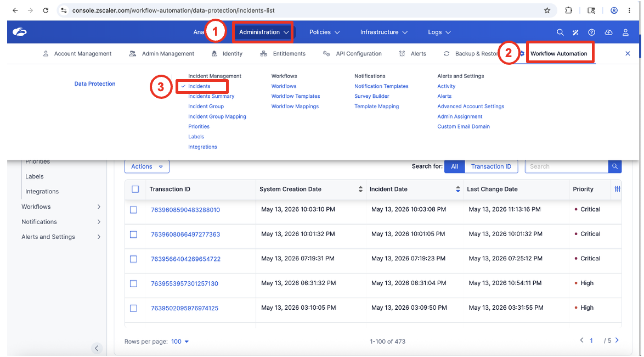
Task: Open the Policies dropdown menu
Action: tap(324, 32)
